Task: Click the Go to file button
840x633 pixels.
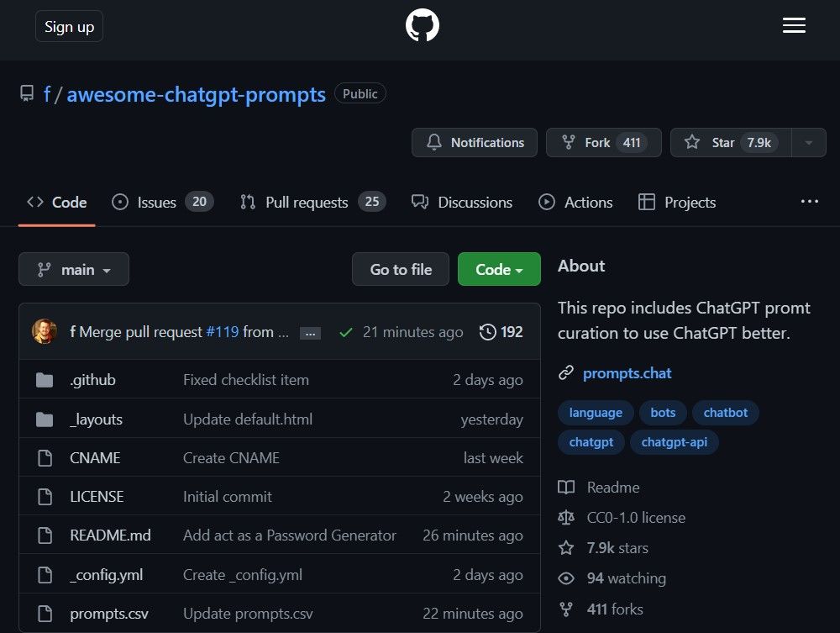Action: point(400,269)
